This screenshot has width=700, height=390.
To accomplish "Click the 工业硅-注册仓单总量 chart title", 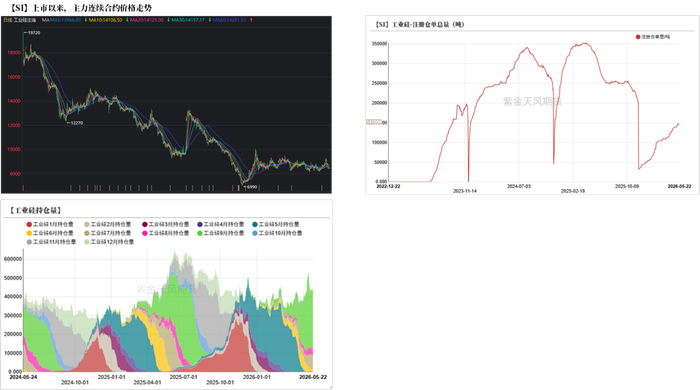I will [x=419, y=25].
